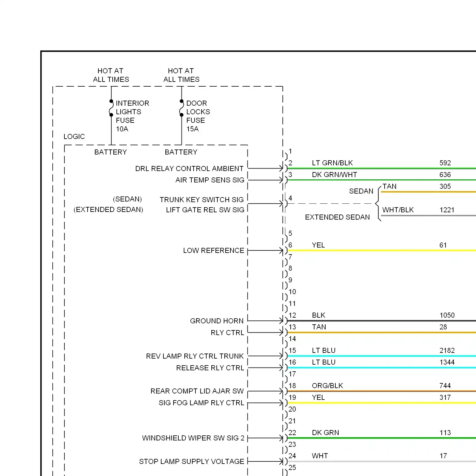This screenshot has width=476, height=476.
Task: Click the STOP LAMP SUPPLY VOLTAGE label
Action: click(192, 461)
